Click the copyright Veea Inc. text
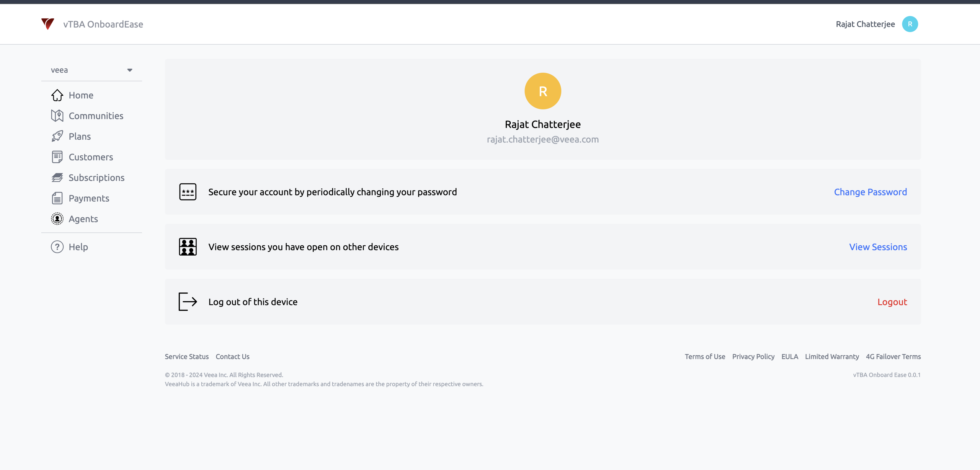Viewport: 980px width, 470px height. (224, 375)
